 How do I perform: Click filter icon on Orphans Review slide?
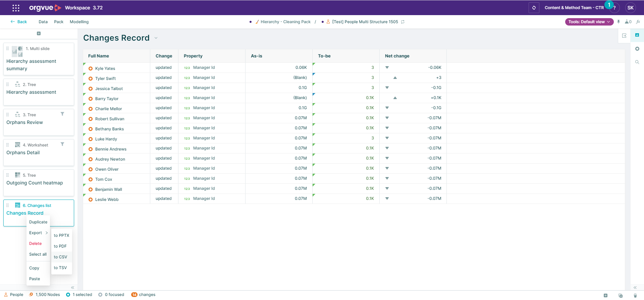point(62,114)
